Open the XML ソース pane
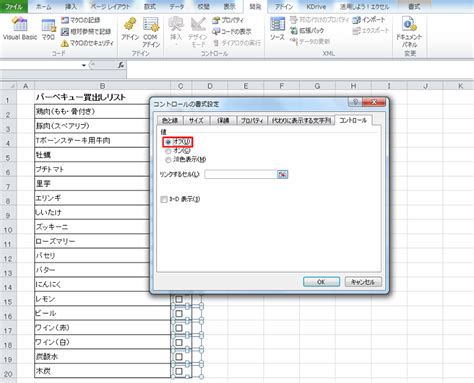This screenshot has height=383, width=474. [277, 29]
